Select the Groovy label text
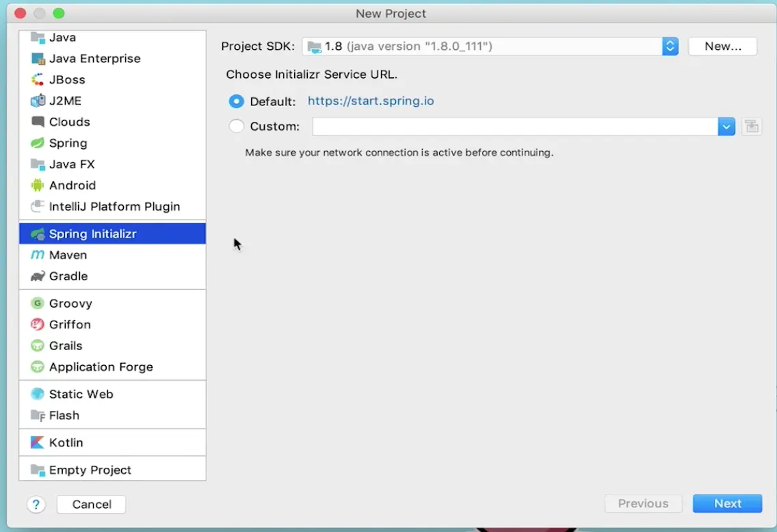This screenshot has height=532, width=777. click(70, 303)
